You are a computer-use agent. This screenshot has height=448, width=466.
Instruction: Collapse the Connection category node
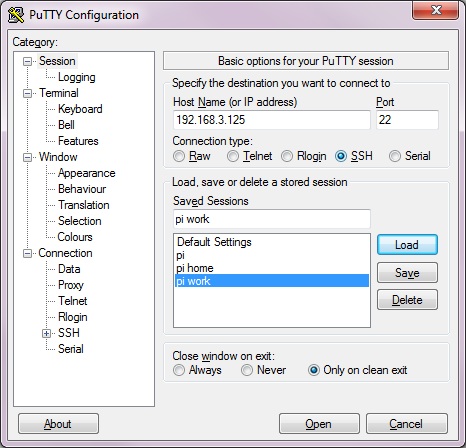(27, 253)
